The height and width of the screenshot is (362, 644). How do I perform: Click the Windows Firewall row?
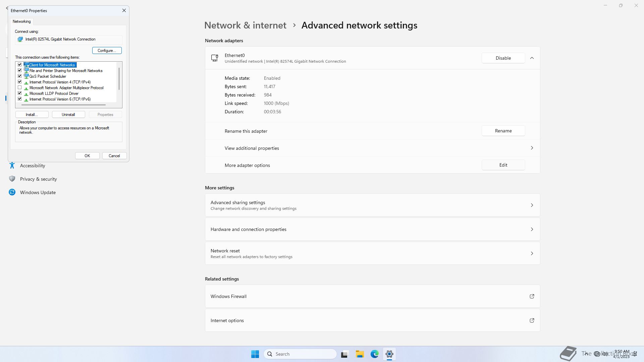(372, 296)
